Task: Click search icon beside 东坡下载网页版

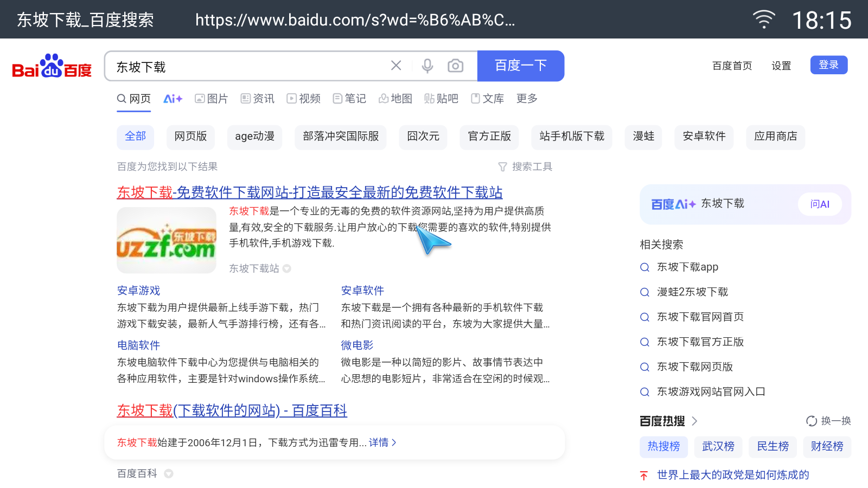Action: [x=644, y=367]
